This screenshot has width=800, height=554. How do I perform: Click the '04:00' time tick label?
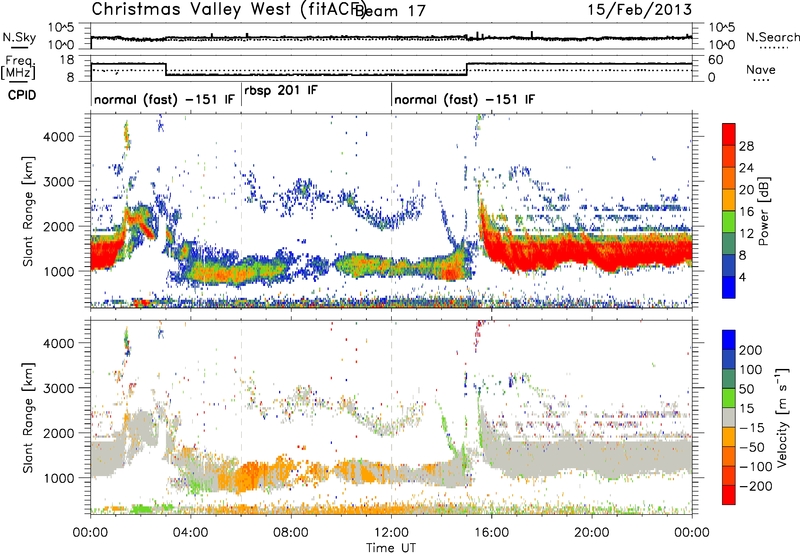[191, 533]
